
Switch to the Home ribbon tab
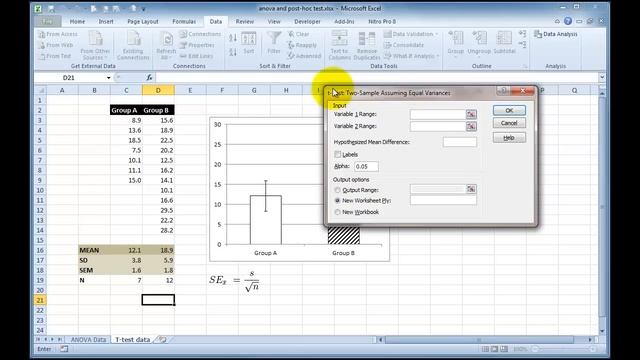(x=77, y=22)
